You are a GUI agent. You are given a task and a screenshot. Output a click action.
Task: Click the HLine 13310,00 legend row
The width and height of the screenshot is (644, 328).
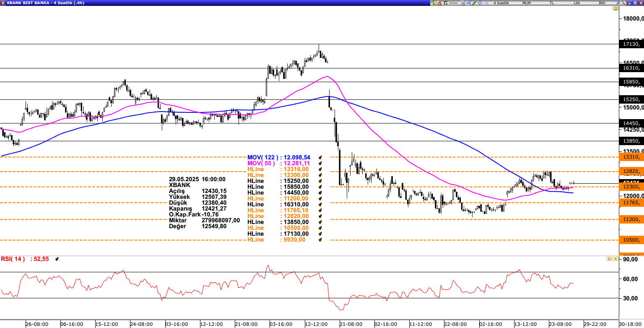click(278, 169)
